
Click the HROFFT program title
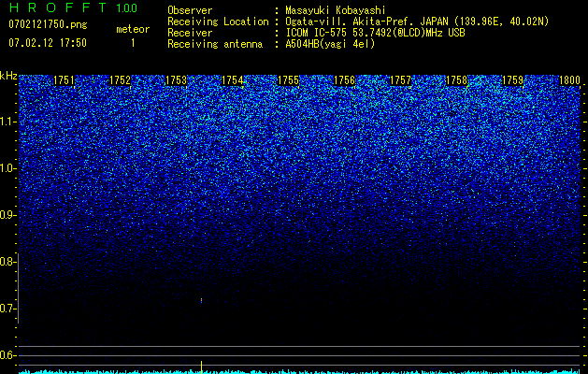click(58, 7)
